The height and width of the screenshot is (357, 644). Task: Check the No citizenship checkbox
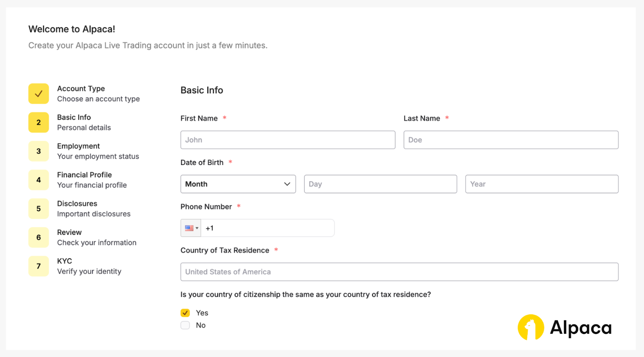click(x=185, y=325)
